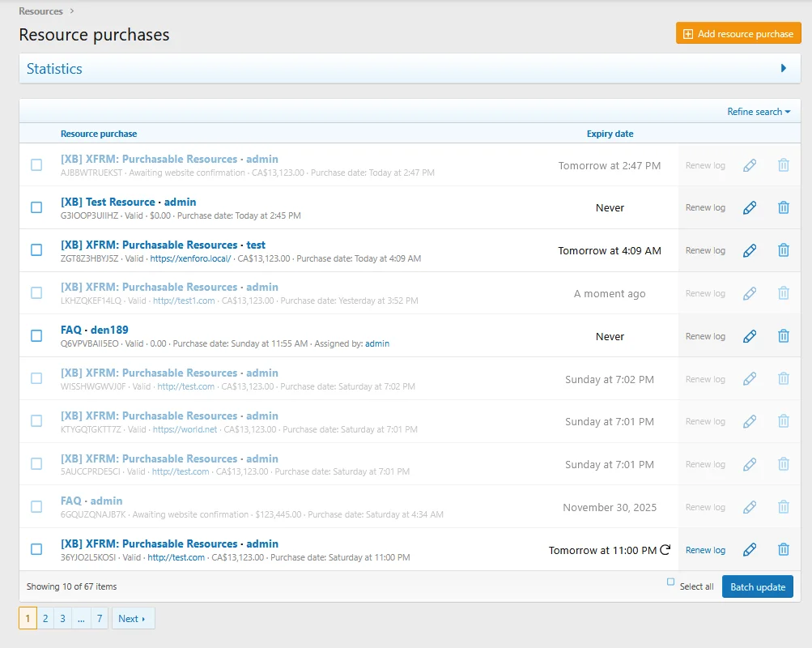Reveal hidden pages via pagination ellipsis
The image size is (812, 648).
point(81,617)
